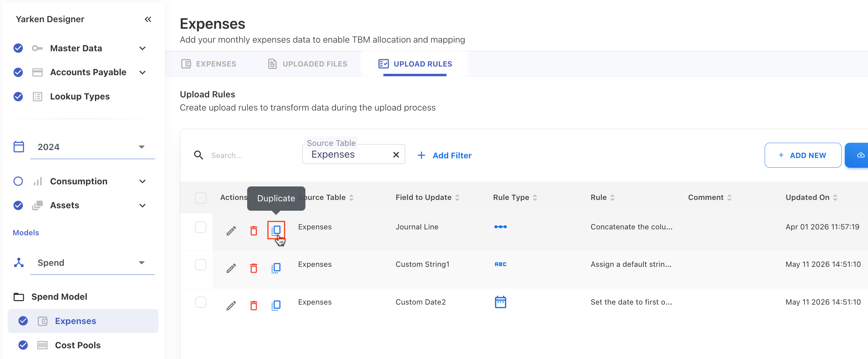This screenshot has height=359, width=868.
Task: Open the Spend model dropdown
Action: click(x=92, y=263)
